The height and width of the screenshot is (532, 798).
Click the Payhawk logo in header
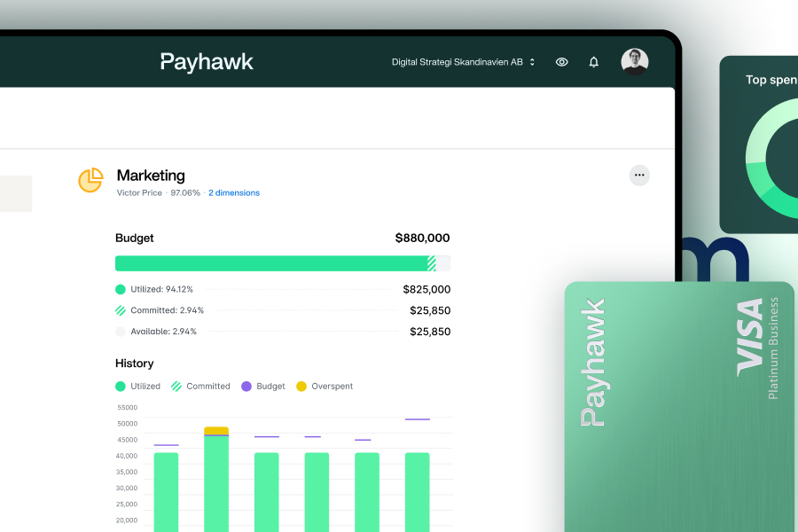[207, 61]
